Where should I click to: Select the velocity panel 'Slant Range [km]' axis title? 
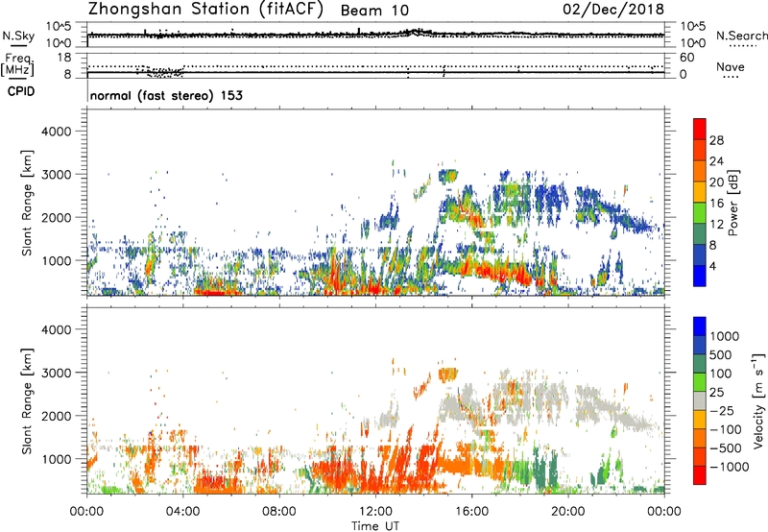point(27,401)
